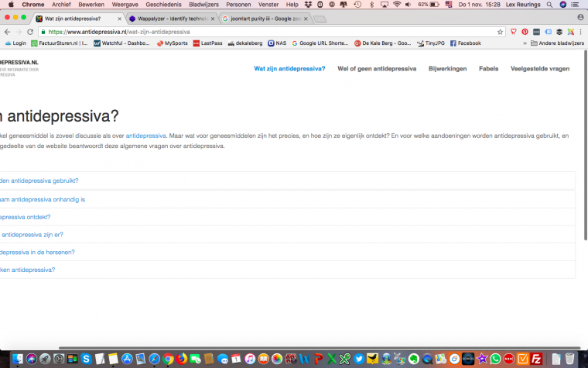Follow the blue 'antidepressiva' link in paragraph
Viewport: 588px width, 368px height.
tap(146, 136)
